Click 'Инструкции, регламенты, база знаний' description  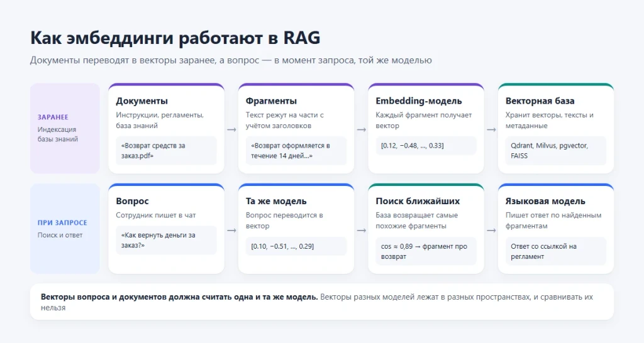[x=160, y=120]
